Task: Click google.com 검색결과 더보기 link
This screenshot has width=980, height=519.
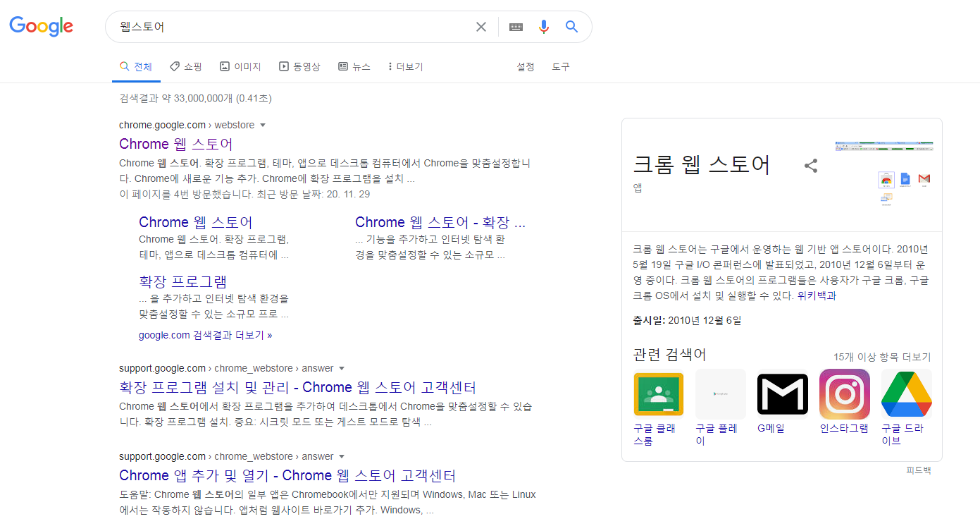Action: 206,336
